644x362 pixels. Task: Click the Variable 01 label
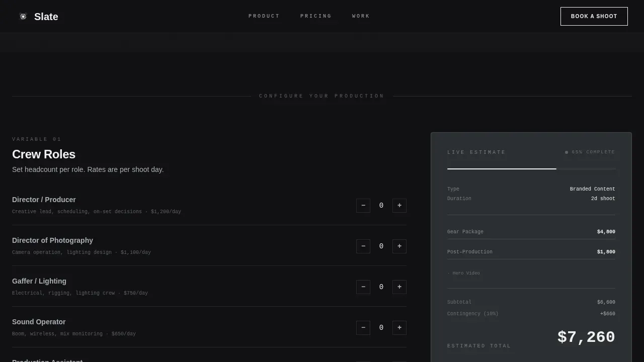point(37,139)
